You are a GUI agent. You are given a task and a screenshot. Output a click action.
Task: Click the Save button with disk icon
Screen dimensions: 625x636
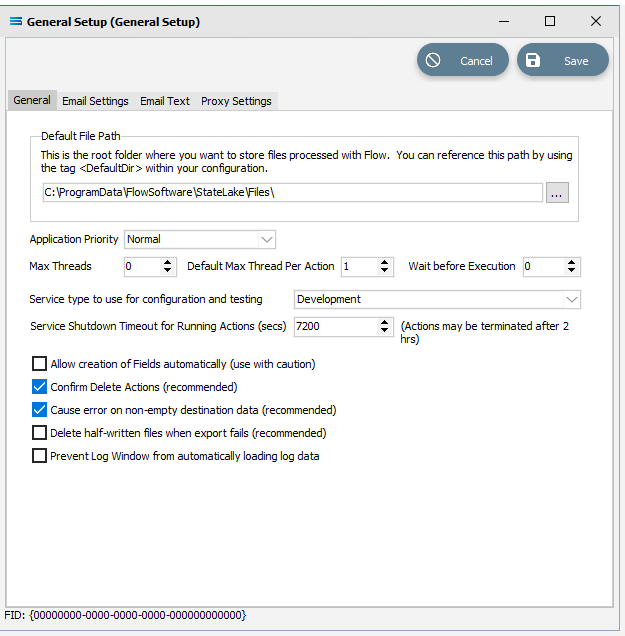point(563,60)
